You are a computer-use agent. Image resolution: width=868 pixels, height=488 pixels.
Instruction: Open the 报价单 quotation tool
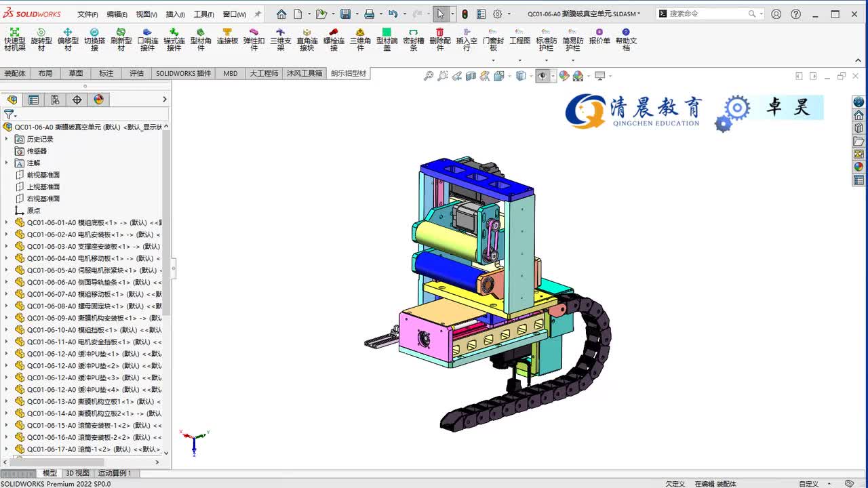click(x=599, y=37)
